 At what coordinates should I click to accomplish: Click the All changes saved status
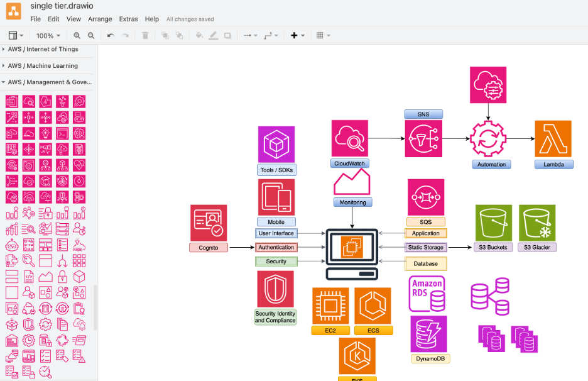[x=190, y=19]
